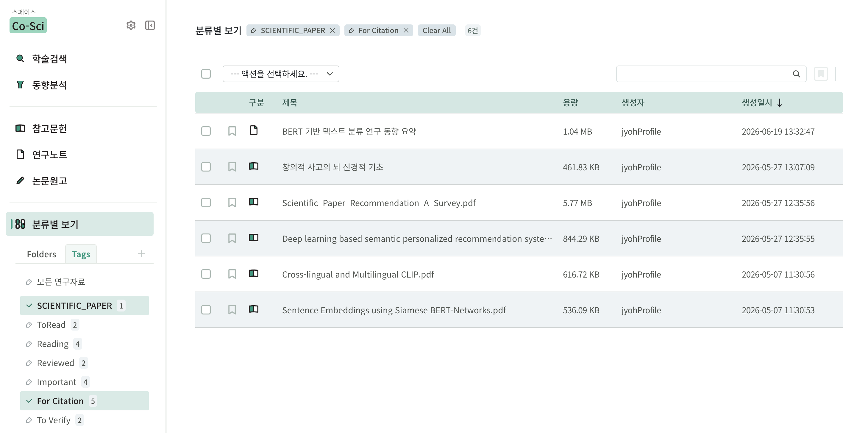Click tag icon next to 모든 연구자료

29,282
